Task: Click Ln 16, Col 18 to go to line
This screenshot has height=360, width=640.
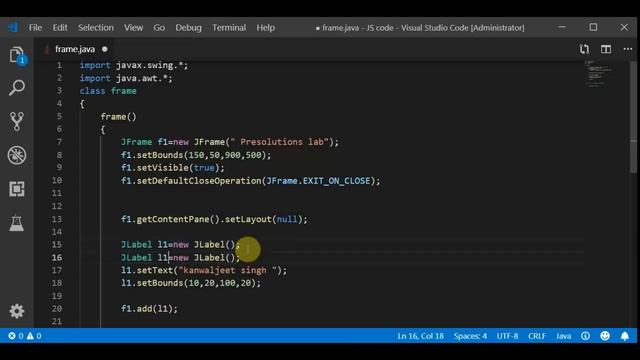Action: 420,336
